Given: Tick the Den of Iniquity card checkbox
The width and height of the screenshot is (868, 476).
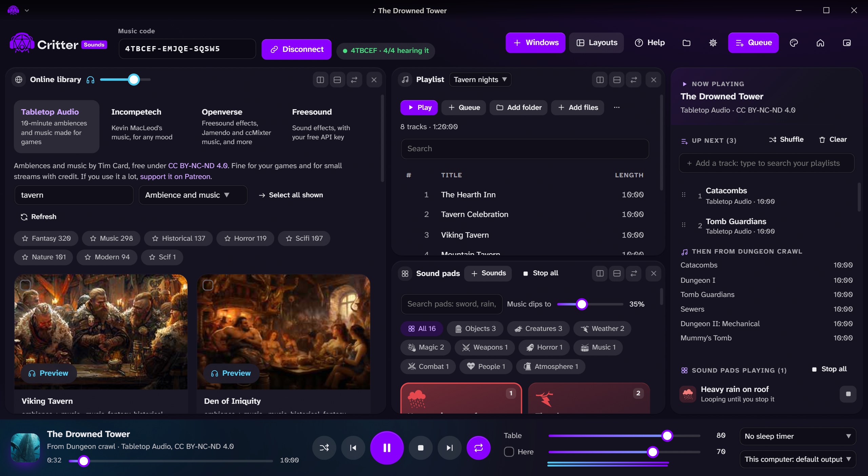Looking at the screenshot, I should point(208,285).
